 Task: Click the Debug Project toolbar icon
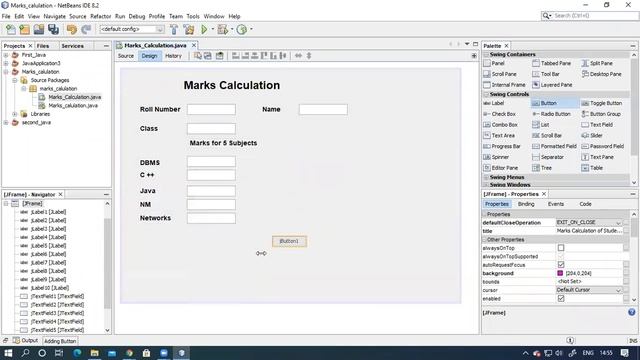pos(223,29)
